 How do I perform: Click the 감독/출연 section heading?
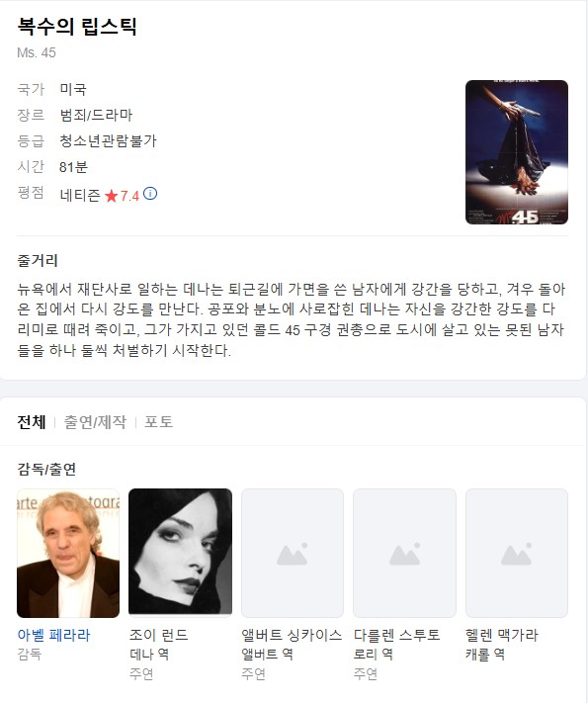pyautogui.click(x=46, y=470)
